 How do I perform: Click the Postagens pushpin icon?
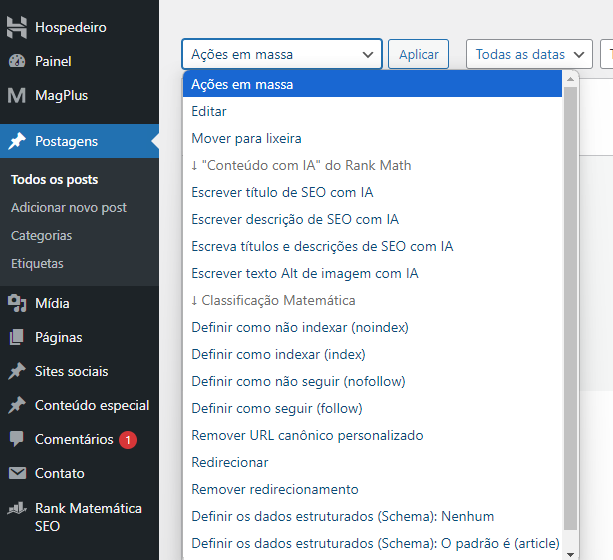[17, 141]
